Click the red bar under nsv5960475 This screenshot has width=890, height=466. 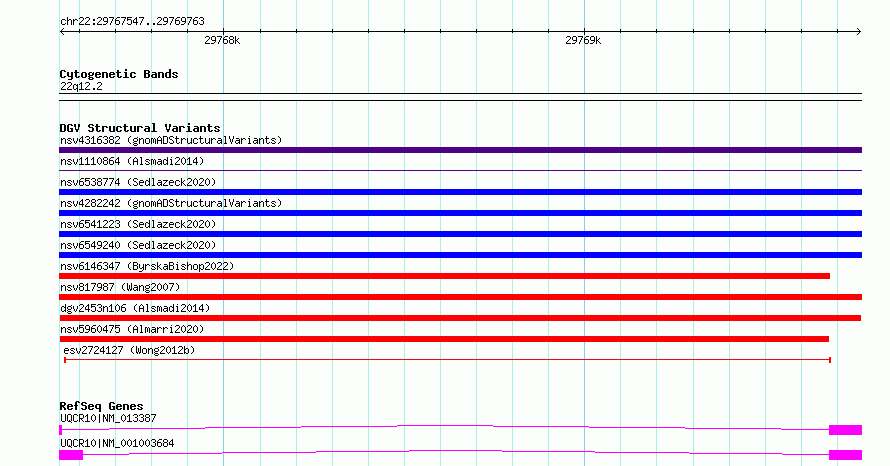pyautogui.click(x=444, y=339)
